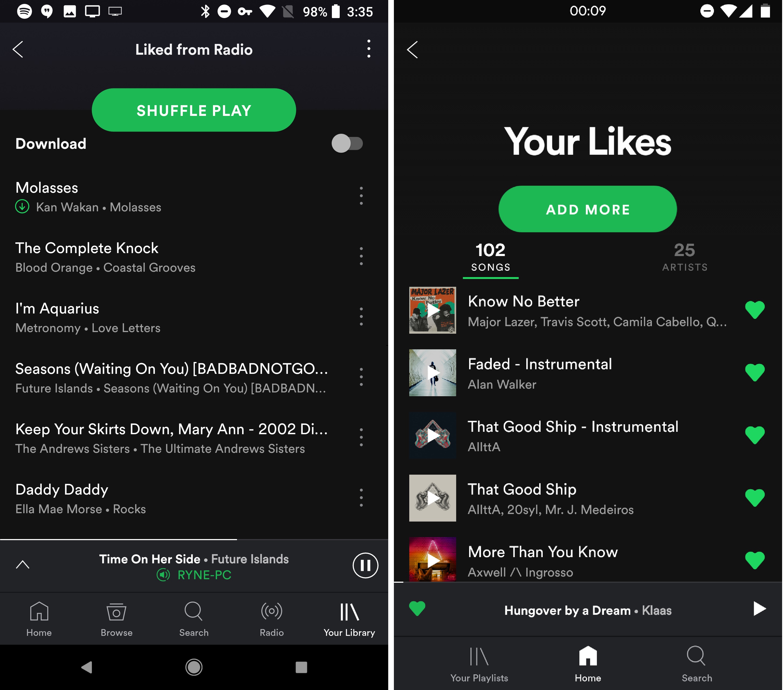Screen dimensions: 784x690
Task: Click the ADD MORE button on right screen
Action: click(589, 209)
